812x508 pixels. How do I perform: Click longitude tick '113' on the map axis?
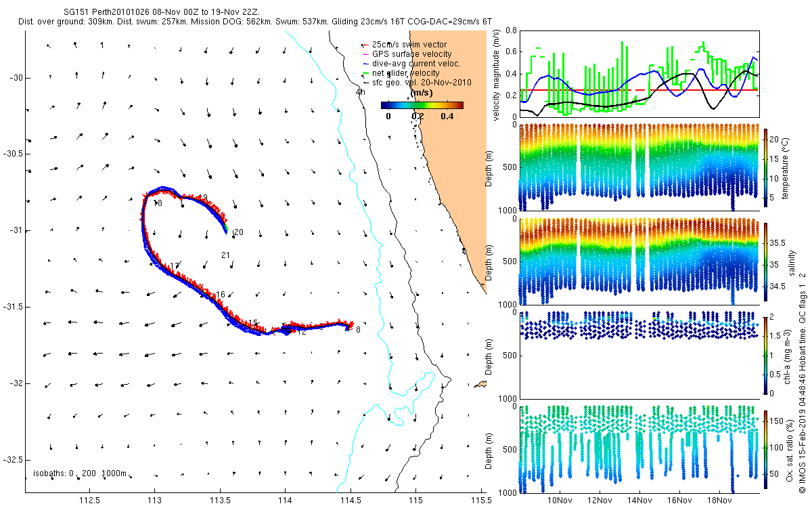pos(155,501)
